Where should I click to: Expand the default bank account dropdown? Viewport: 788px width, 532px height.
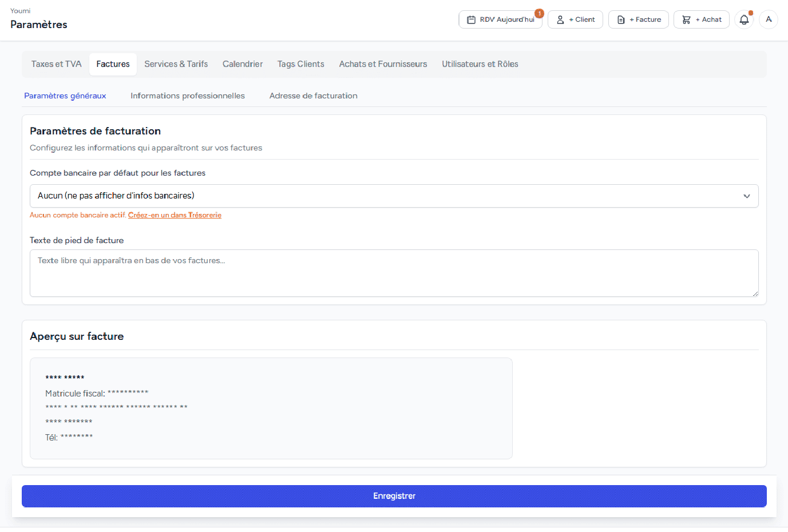point(394,196)
